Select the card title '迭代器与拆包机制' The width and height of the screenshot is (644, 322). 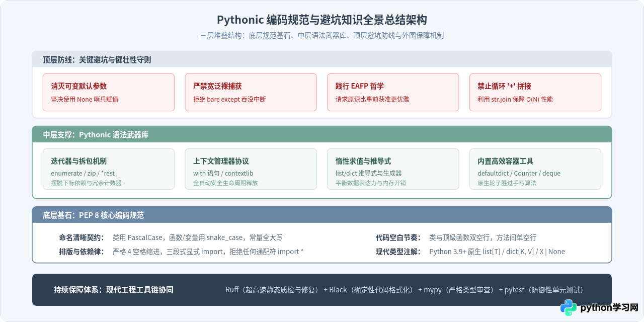(x=79, y=161)
